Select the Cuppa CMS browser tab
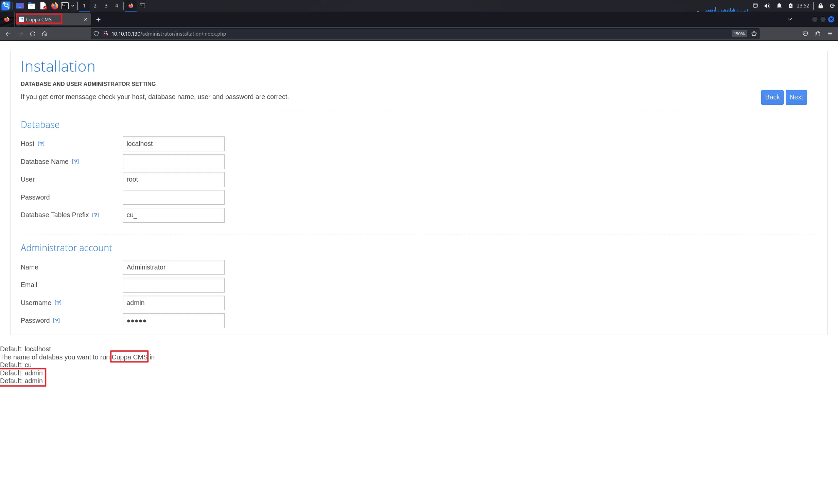Image resolution: width=838 pixels, height=504 pixels. [51, 19]
